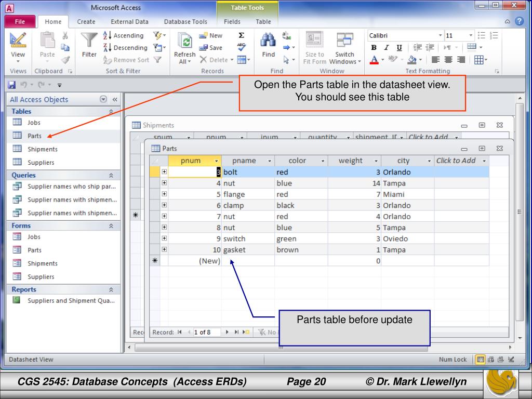
Task: Click Remove Sort in the ribbon
Action: 126,60
